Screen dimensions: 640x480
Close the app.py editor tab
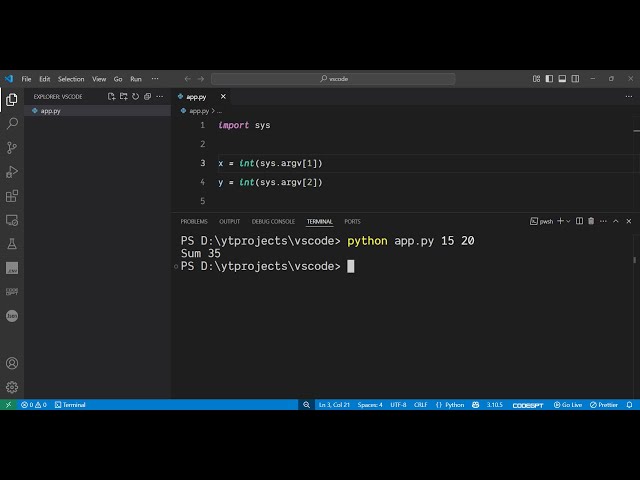pyautogui.click(x=223, y=96)
